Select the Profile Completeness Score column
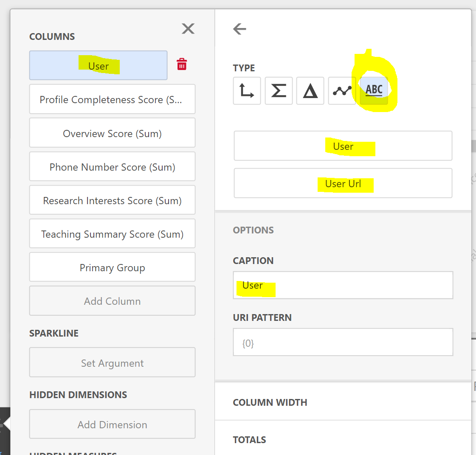 112,99
